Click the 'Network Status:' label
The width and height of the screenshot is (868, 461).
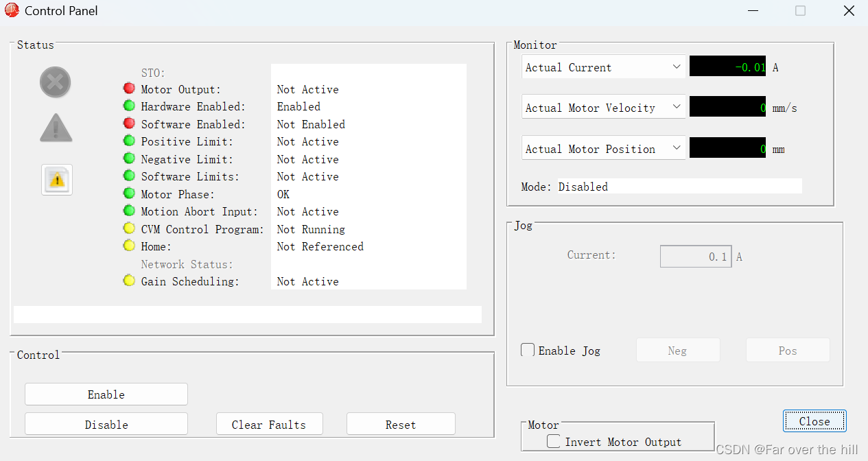(x=187, y=264)
